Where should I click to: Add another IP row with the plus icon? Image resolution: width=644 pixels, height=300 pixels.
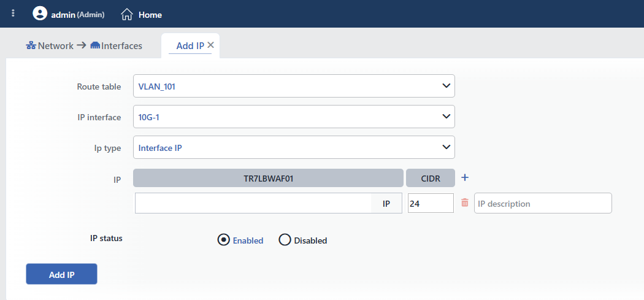(x=464, y=177)
